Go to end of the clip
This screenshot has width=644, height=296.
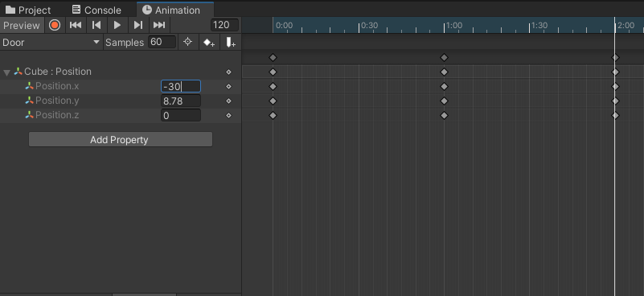(159, 26)
